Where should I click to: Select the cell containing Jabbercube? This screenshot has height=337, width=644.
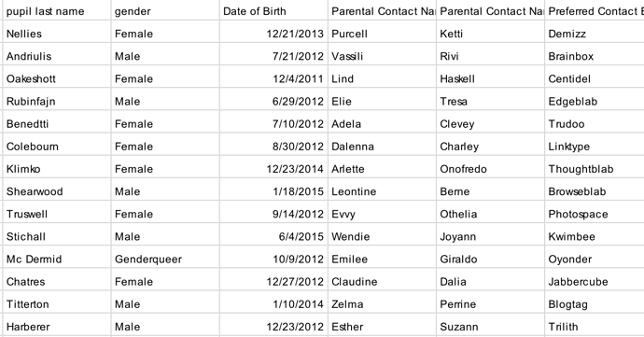pos(595,282)
